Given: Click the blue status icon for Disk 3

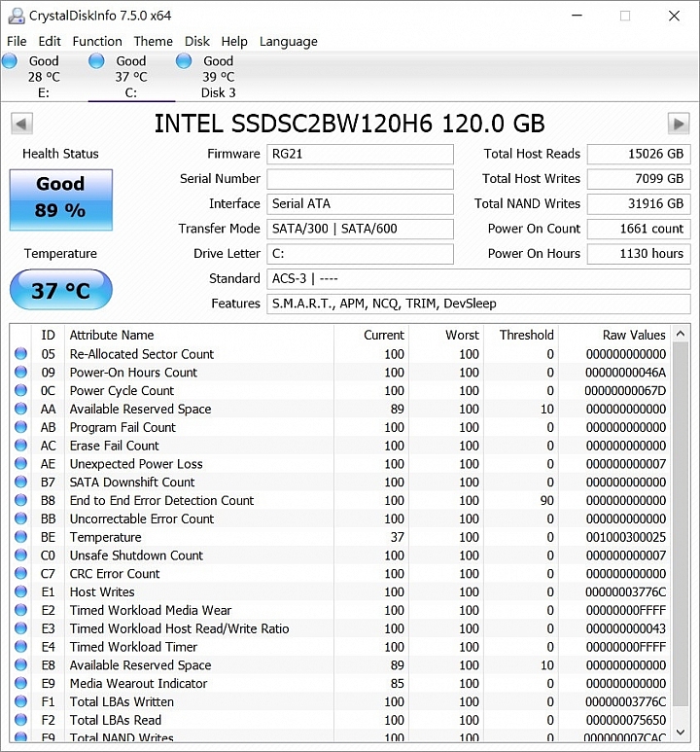Looking at the screenshot, I should [x=184, y=61].
